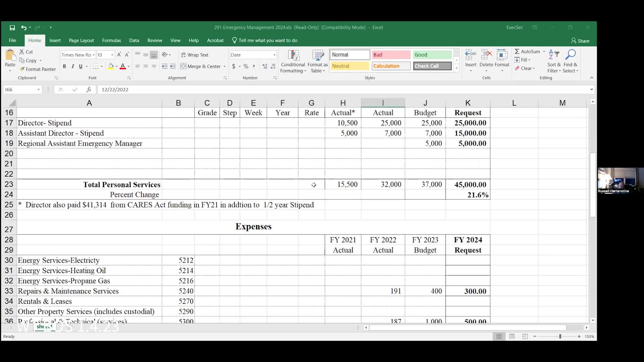Image resolution: width=644 pixels, height=362 pixels.
Task: Click the Paste clipboard icon
Action: [x=10, y=55]
